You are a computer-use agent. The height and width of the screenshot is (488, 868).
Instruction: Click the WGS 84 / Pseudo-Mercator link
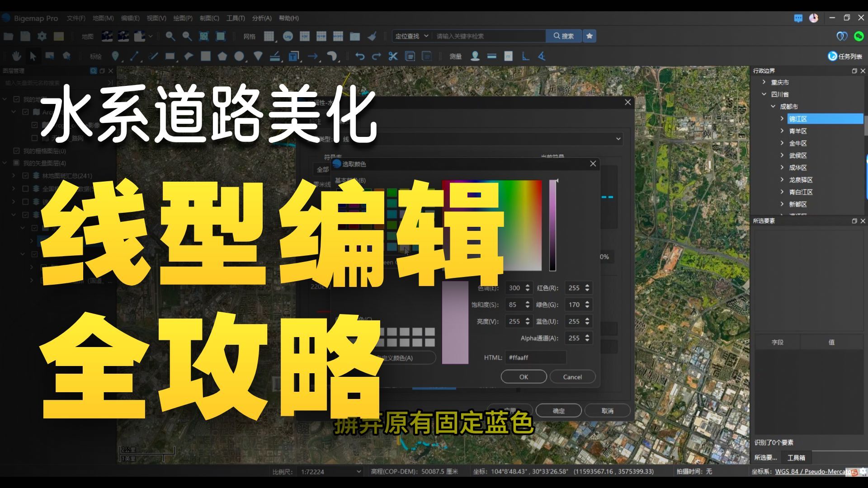[x=814, y=471]
